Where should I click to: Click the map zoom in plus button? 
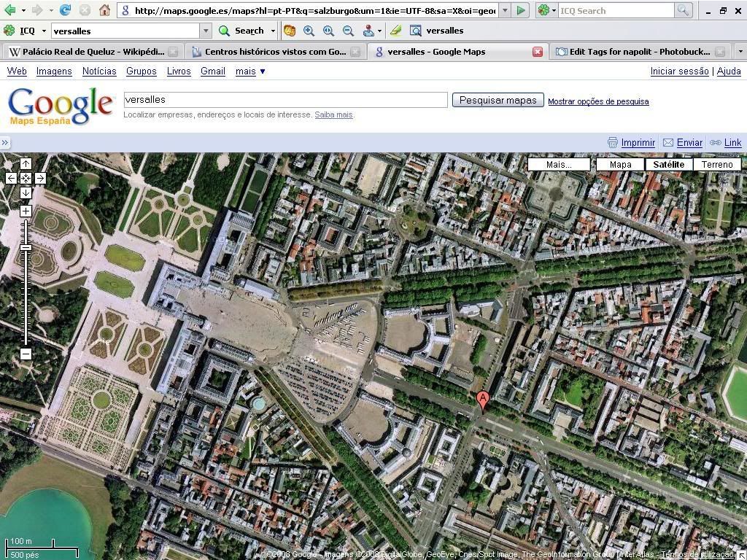coord(26,211)
